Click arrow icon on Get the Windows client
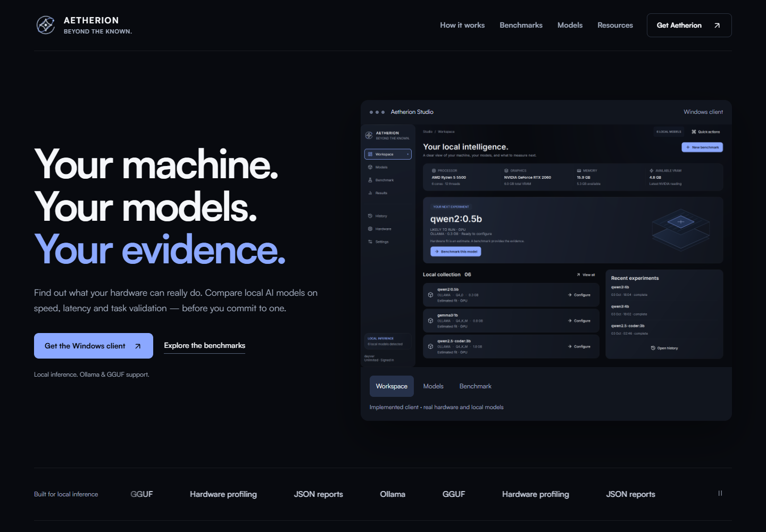 (138, 346)
